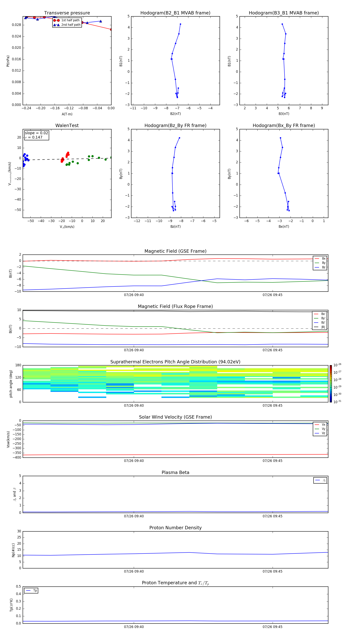Click the "Bx'" entry in the Flux Rope legend

point(320,314)
